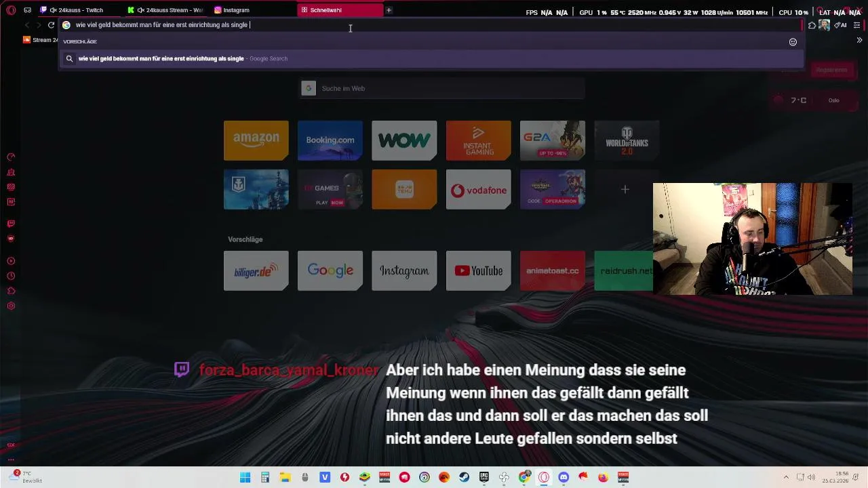Open a new tab with plus button
The image size is (868, 488).
389,10
